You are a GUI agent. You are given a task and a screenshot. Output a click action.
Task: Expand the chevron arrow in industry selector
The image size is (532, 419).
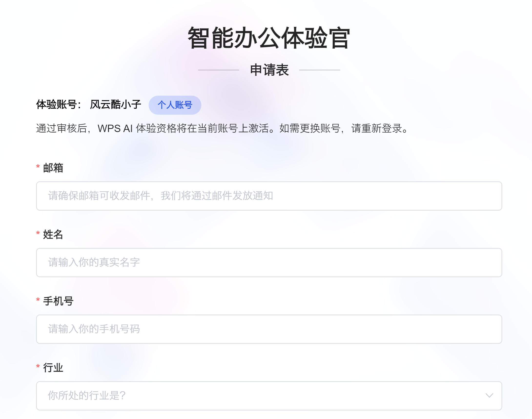(x=489, y=395)
